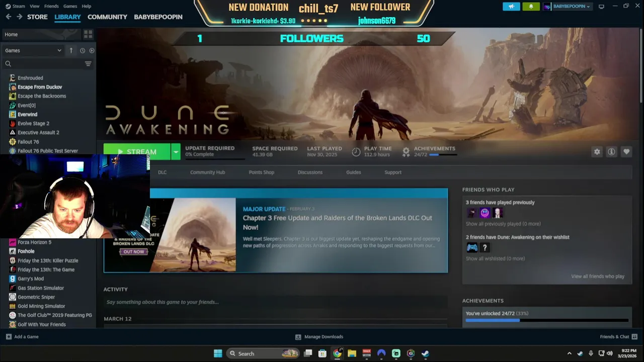Open File Explorer from taskbar
Screen dimensions: 644x362
click(352, 353)
